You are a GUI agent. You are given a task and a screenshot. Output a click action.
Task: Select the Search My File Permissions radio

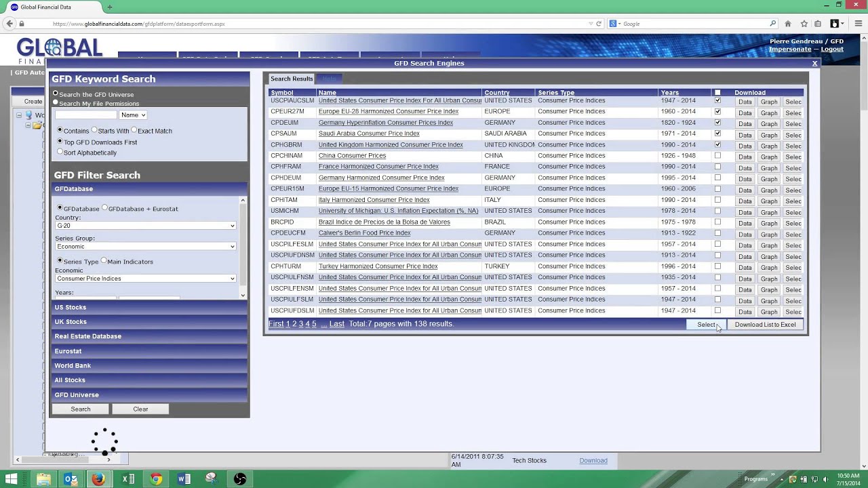(56, 103)
